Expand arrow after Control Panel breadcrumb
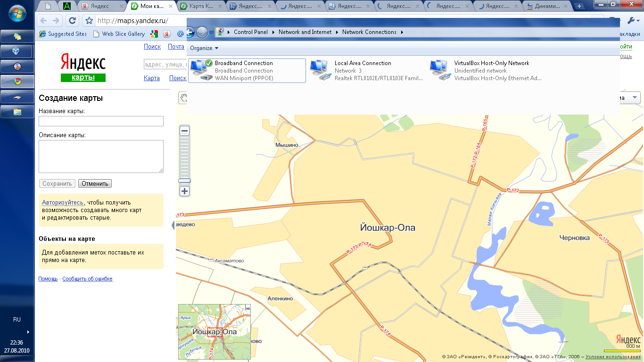Image resolution: width=644 pixels, height=362 pixels. (273, 32)
